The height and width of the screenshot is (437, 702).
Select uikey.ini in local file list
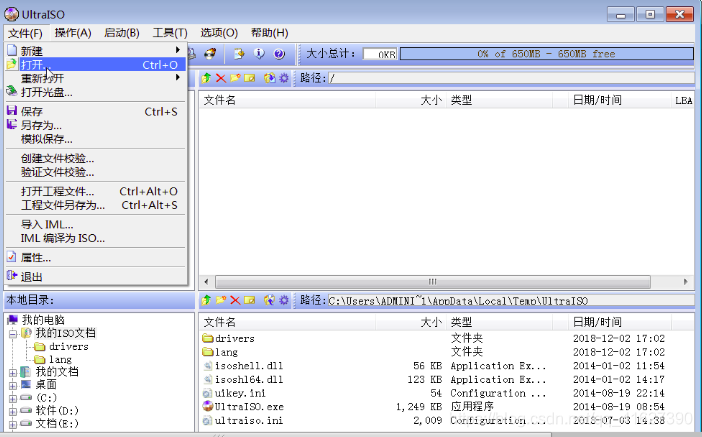point(240,393)
